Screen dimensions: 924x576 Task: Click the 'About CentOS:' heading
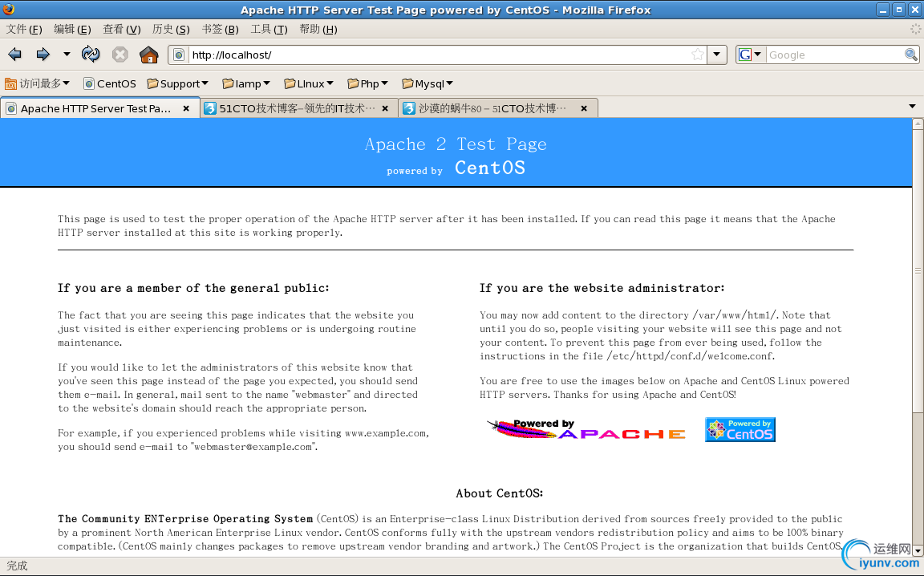tap(499, 493)
